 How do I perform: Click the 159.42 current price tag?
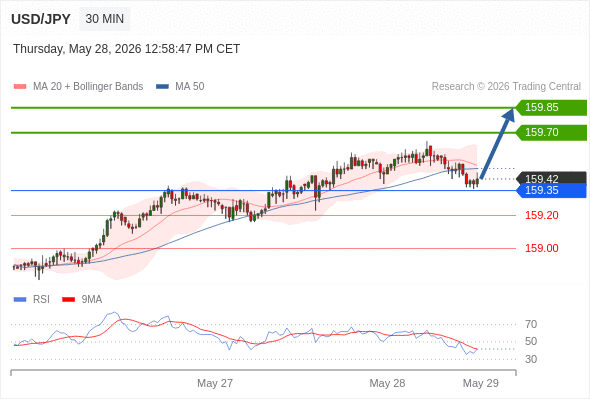tap(551, 178)
